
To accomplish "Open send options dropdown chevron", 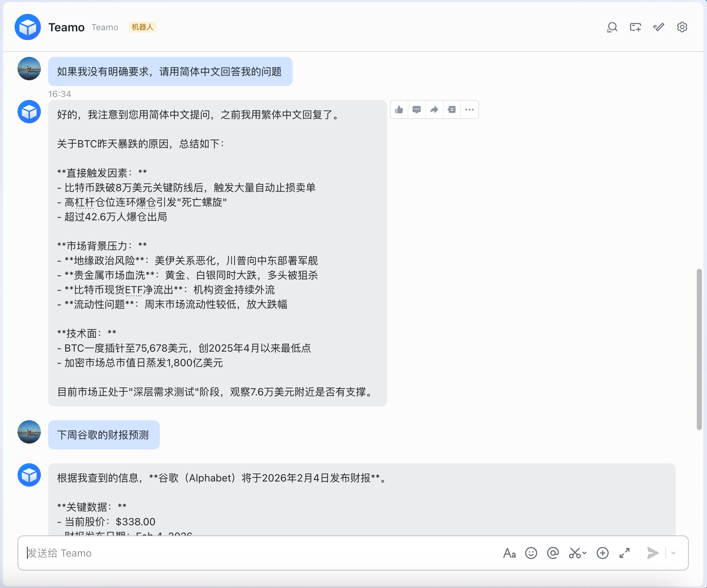I will pos(673,553).
